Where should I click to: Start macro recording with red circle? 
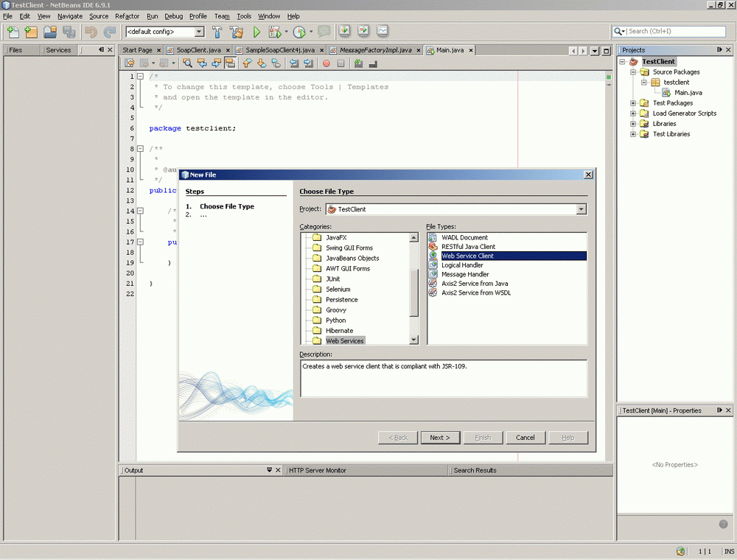coord(326,63)
